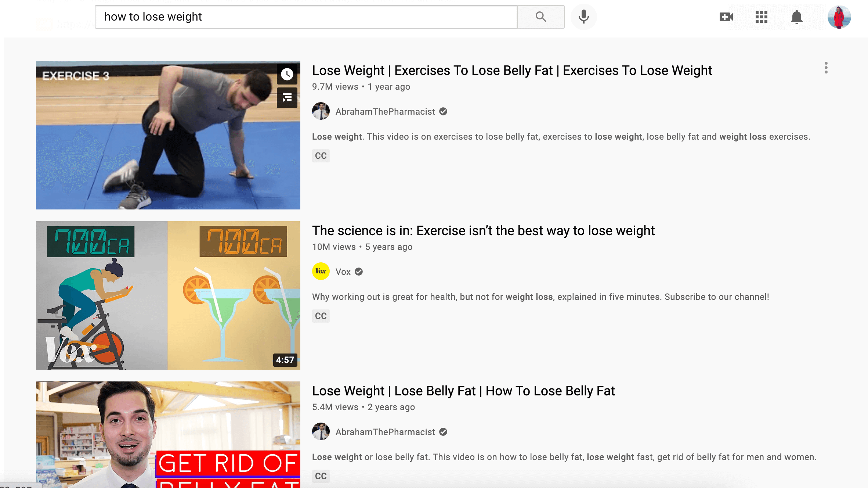Open AbrahamThePharmacist channel on third result
The image size is (868, 488).
385,432
